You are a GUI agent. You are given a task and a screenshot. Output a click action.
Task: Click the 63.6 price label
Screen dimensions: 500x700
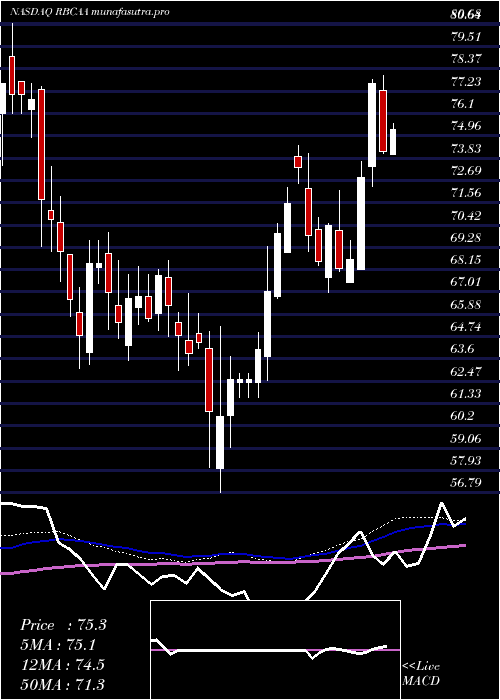point(462,349)
